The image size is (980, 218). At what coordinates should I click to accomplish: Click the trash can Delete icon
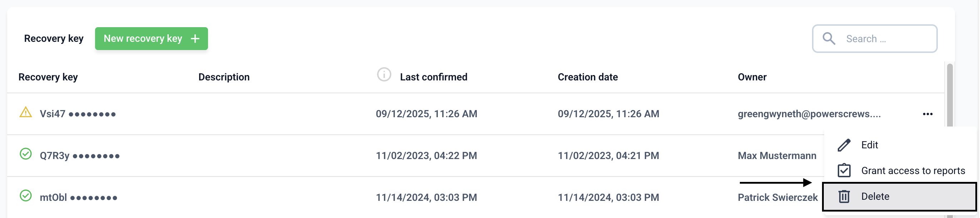pyautogui.click(x=844, y=197)
